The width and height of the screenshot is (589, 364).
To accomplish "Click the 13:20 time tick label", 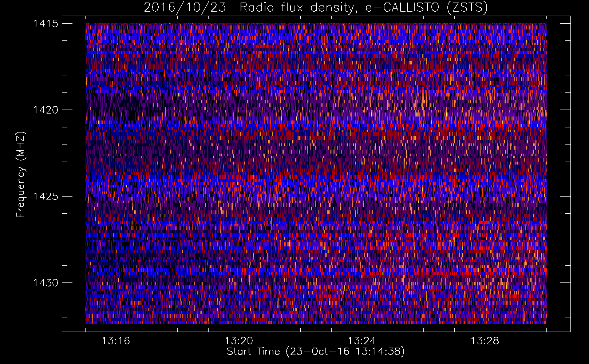I will pyautogui.click(x=239, y=341).
